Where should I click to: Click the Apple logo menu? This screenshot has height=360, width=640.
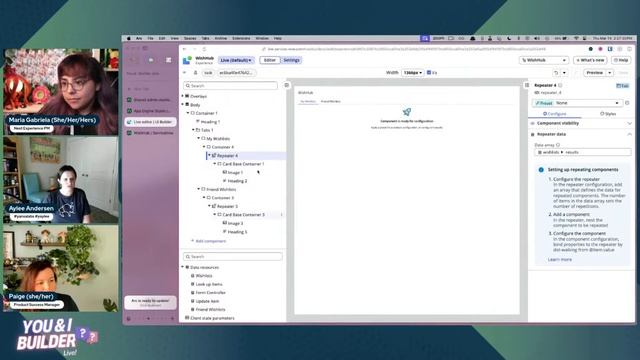(x=129, y=38)
